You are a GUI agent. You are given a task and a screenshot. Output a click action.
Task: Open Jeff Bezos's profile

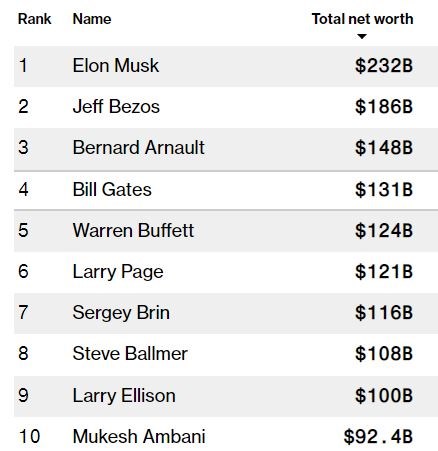[116, 107]
